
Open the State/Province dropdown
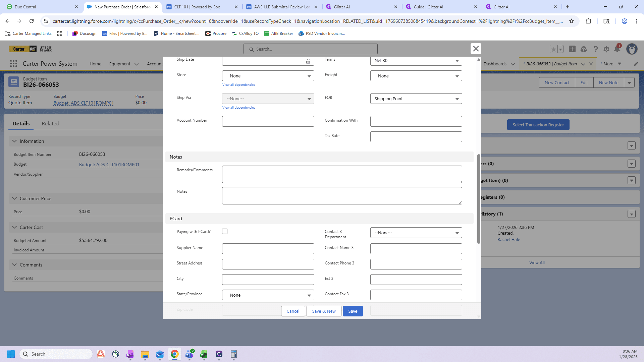pyautogui.click(x=268, y=295)
